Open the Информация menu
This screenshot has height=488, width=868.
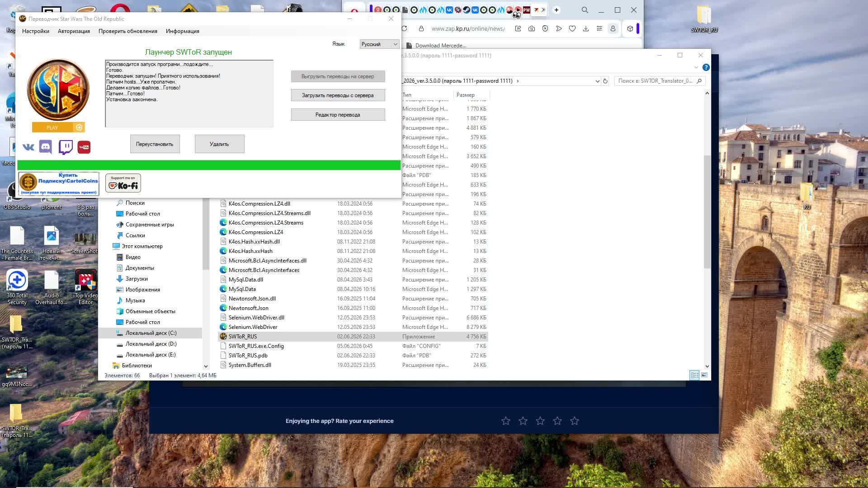(x=183, y=31)
